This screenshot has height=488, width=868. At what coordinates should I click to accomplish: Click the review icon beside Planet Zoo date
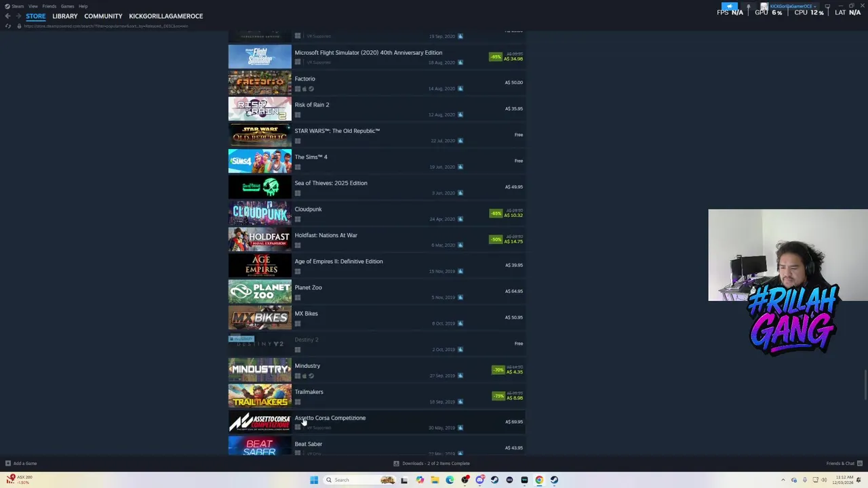(460, 298)
